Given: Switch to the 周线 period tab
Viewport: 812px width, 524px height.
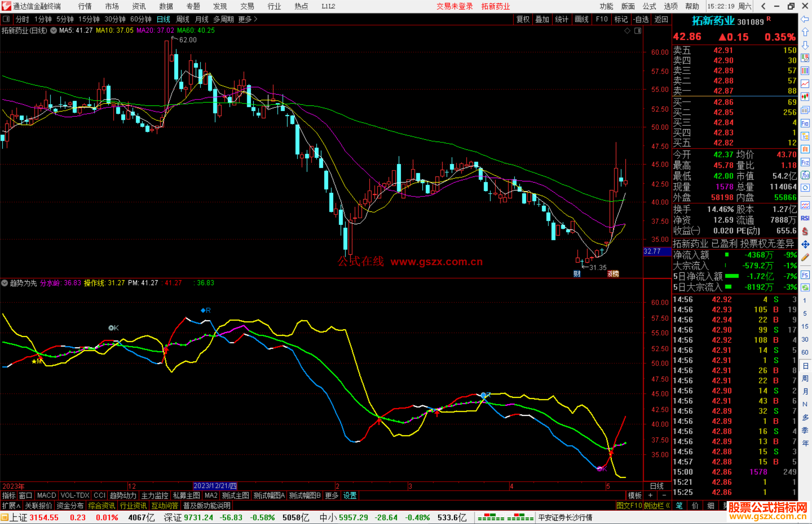Looking at the screenshot, I should pos(183,19).
